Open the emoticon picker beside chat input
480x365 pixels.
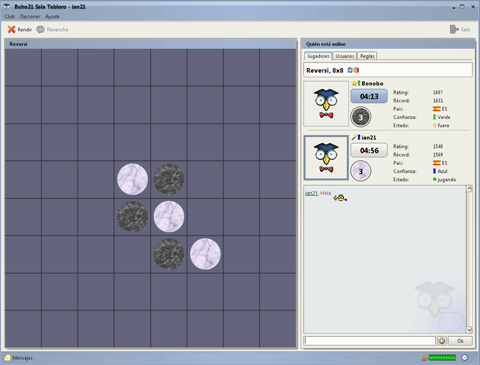(x=442, y=341)
